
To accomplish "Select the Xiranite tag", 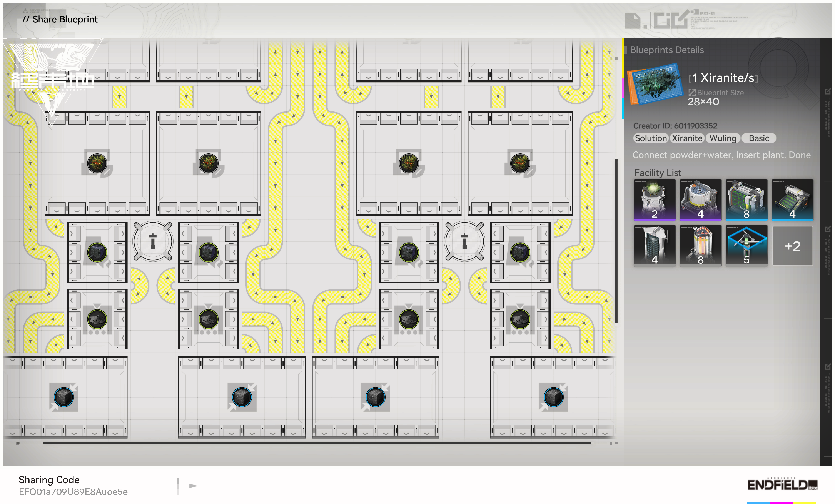I will click(687, 138).
